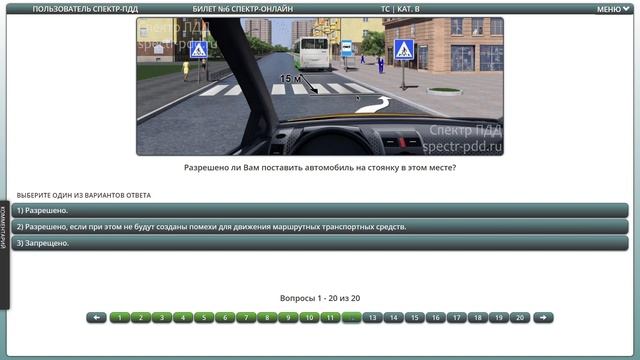Screen dimensions: 640x360
Task: Select answer 1) Разрешено.
Action: [x=320, y=210]
